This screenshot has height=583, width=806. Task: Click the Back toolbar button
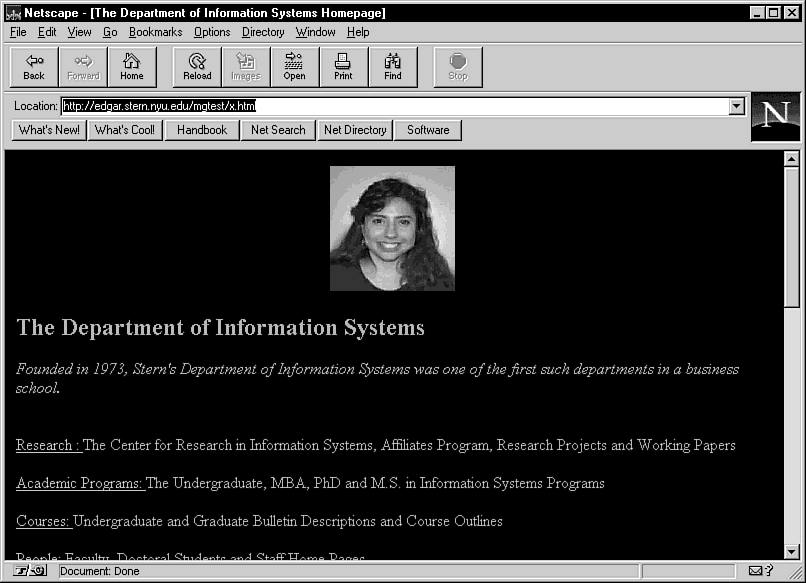coord(34,66)
